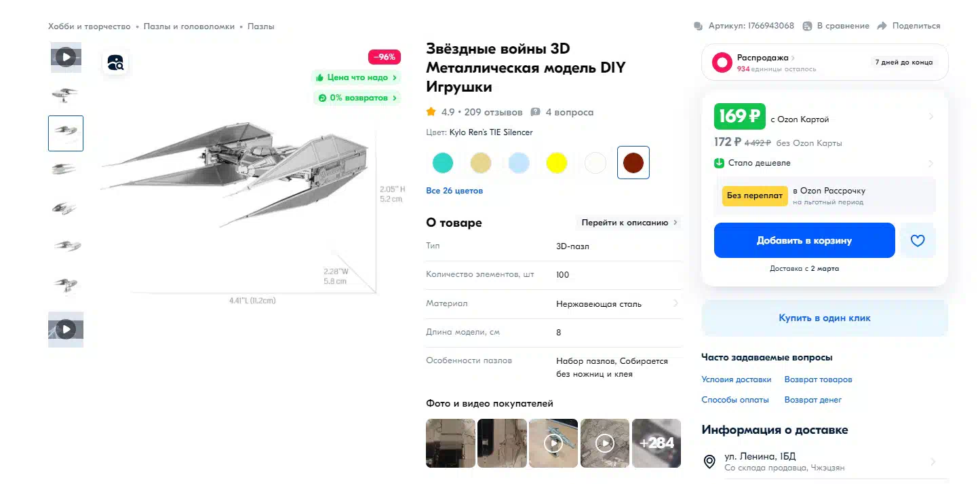
Task: Open visual image search icon on photo
Action: (116, 63)
